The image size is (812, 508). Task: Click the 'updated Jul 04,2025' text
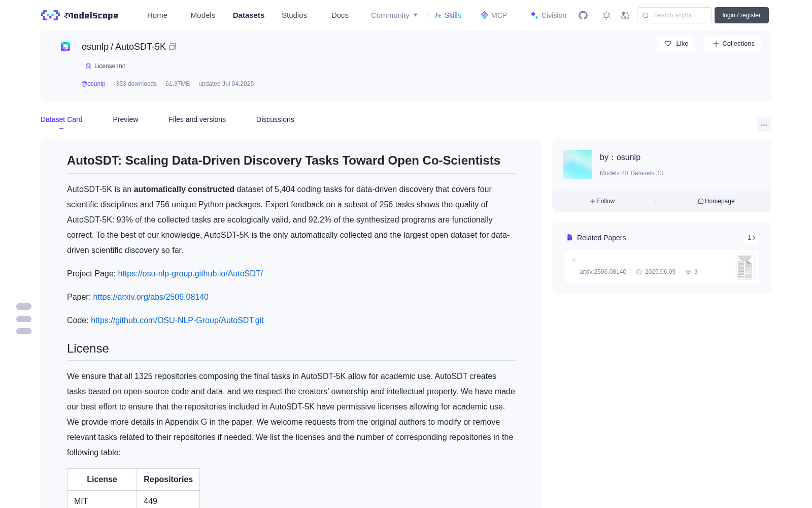pyautogui.click(x=226, y=84)
